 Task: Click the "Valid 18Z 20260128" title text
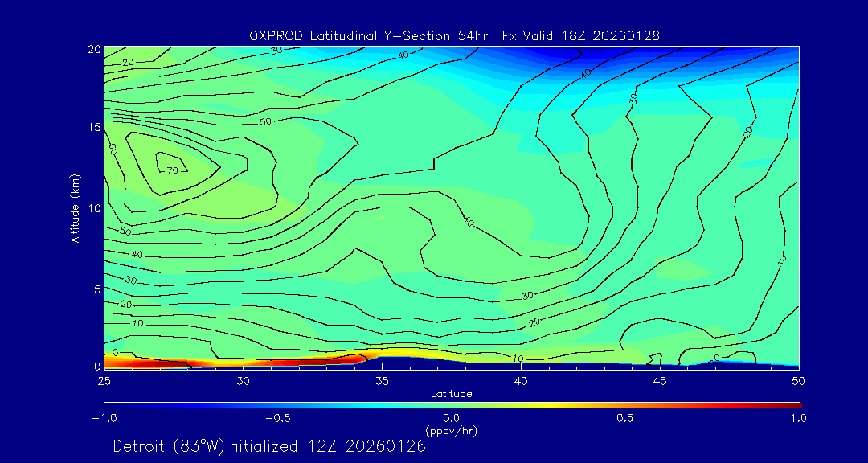(590, 34)
